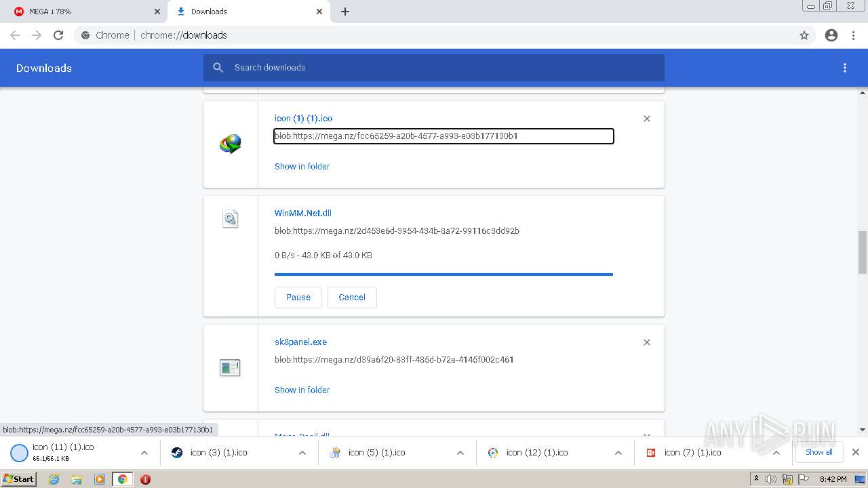Image resolution: width=868 pixels, height=488 pixels.
Task: Open the Opera icon in taskbar
Action: pos(145,479)
